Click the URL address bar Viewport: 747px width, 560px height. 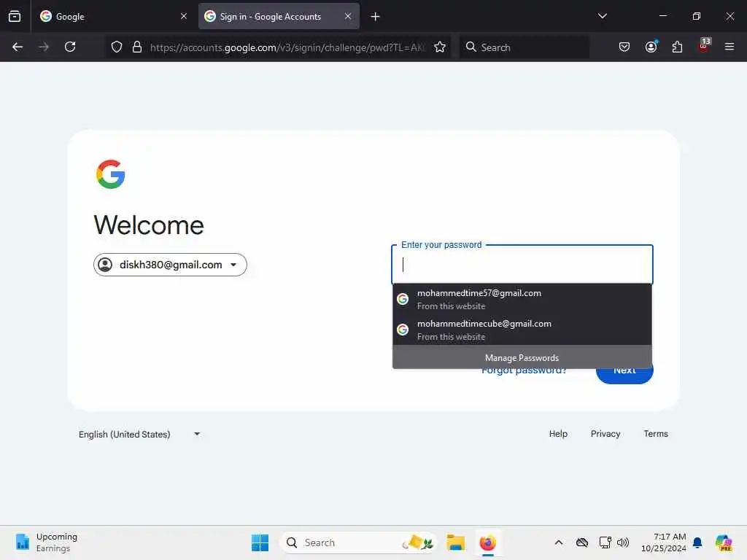(287, 47)
